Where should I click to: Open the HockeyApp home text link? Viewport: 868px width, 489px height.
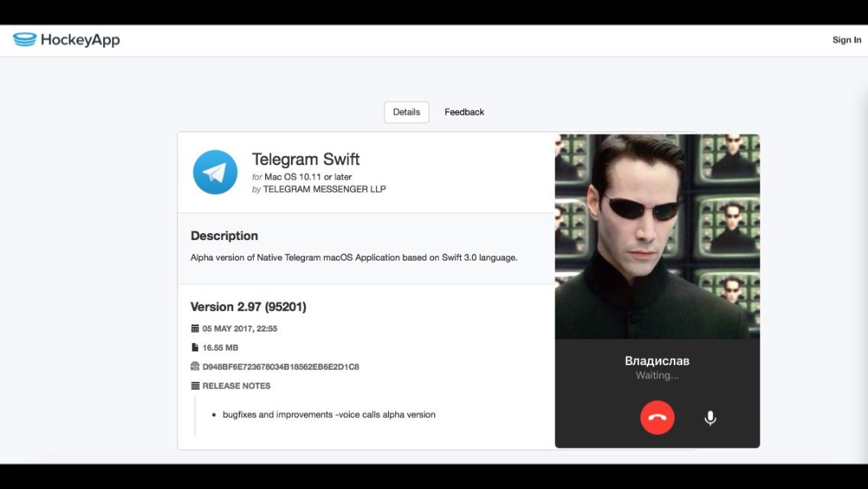point(80,40)
